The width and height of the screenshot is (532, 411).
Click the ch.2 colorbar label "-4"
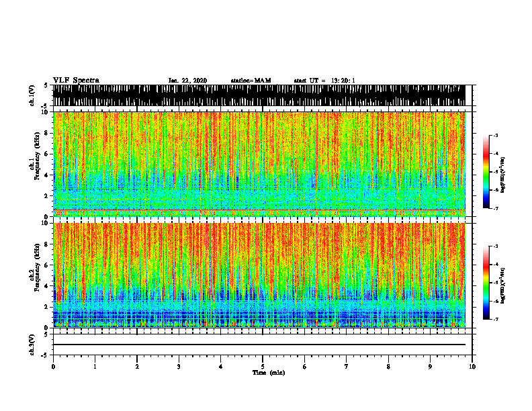(x=496, y=265)
